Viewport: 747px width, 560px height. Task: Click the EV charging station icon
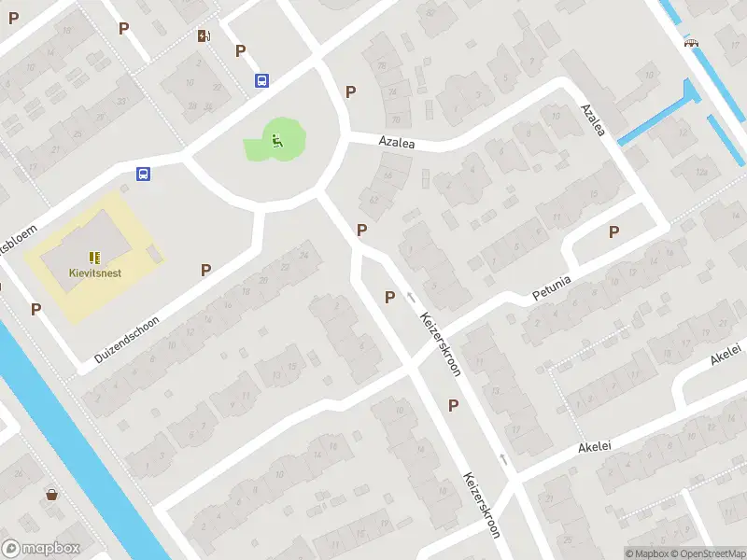coord(204,35)
